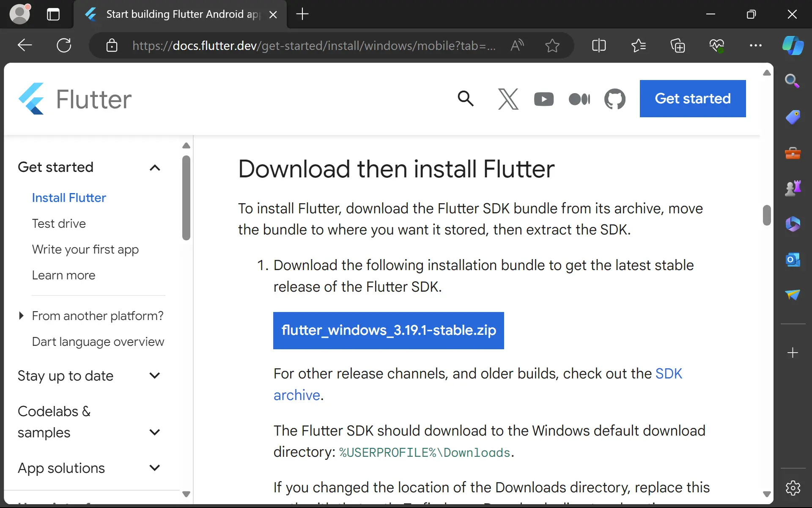
Task: Open the Edge profile avatar
Action: 20,14
